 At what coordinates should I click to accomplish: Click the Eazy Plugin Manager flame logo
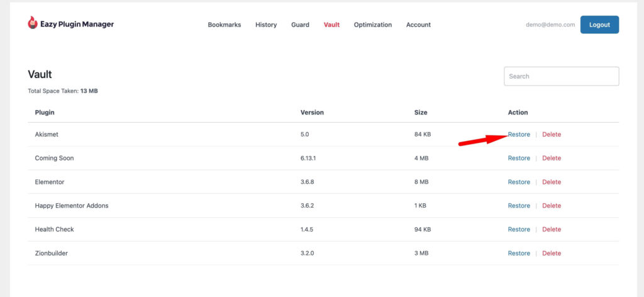click(33, 23)
